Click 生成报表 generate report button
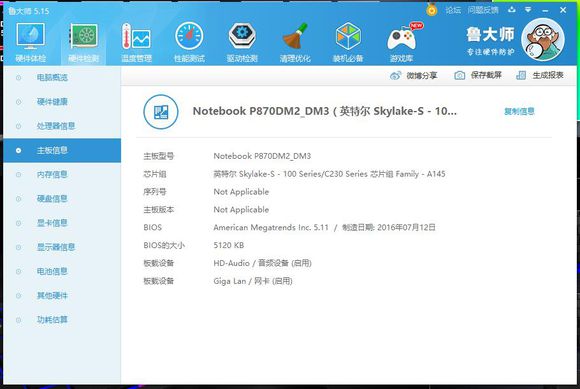This screenshot has height=389, width=580. (540, 75)
